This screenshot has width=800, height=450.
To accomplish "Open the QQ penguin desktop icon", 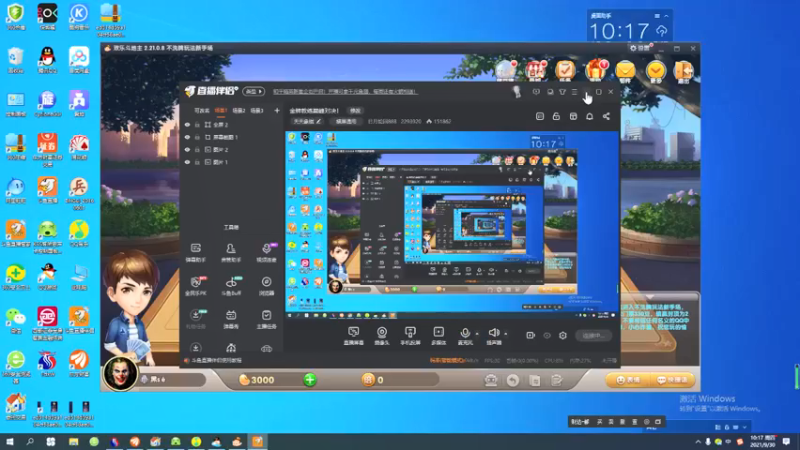I will [x=47, y=60].
